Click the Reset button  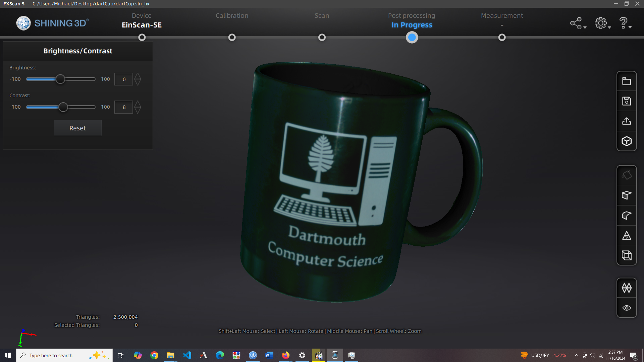tap(77, 128)
